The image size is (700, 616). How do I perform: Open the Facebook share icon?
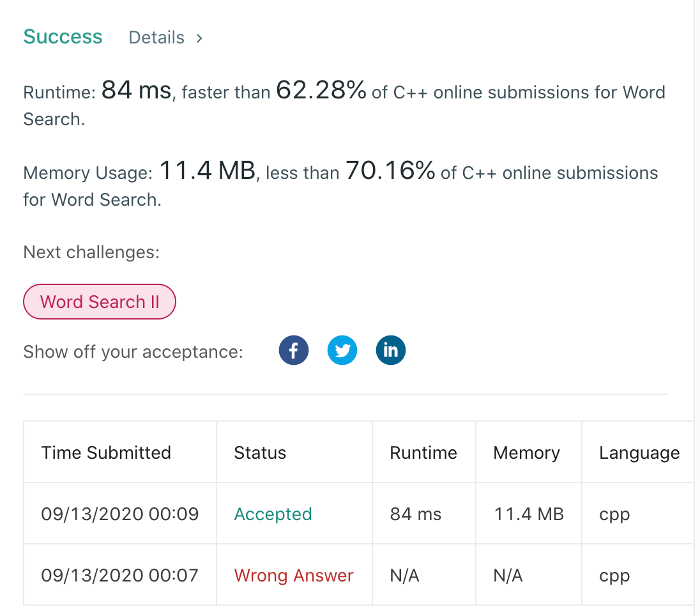click(293, 350)
